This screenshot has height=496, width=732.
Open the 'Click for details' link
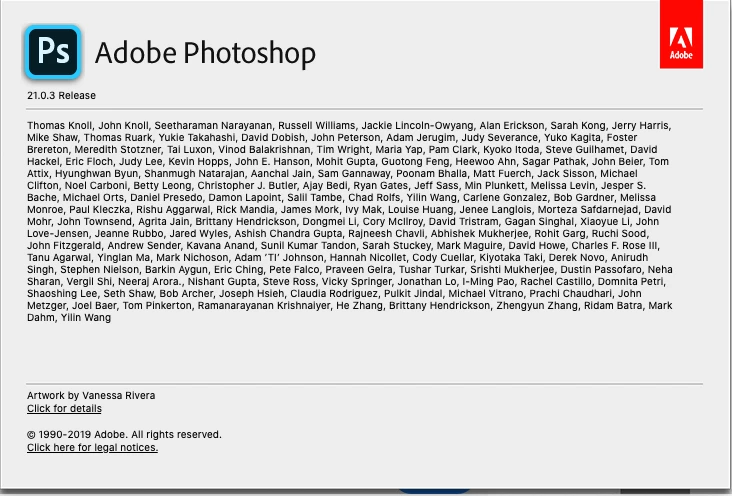[x=64, y=409]
